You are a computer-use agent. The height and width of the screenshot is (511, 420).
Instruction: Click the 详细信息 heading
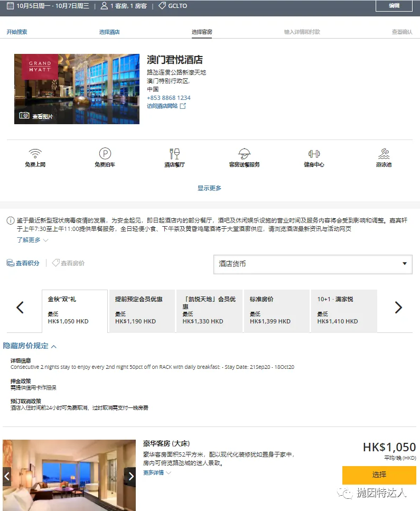pos(21,360)
